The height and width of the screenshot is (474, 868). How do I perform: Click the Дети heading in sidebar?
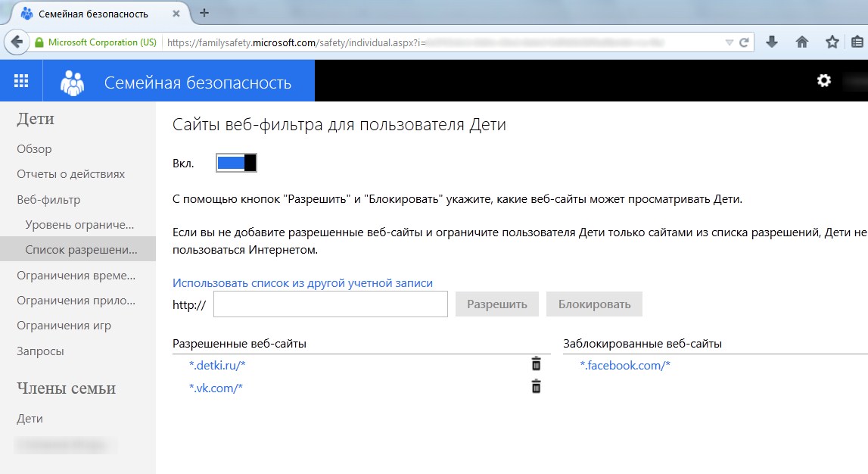[36, 118]
